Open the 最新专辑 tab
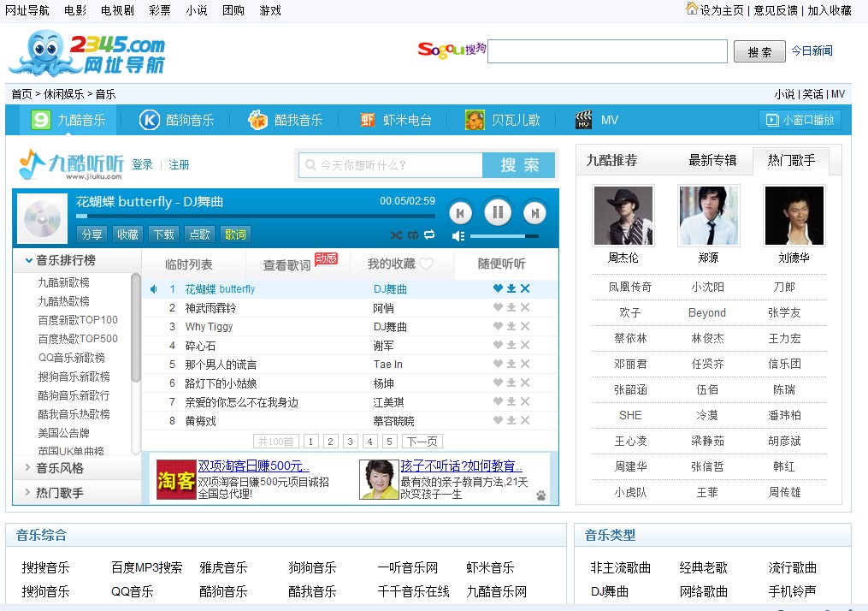868x611 pixels. tap(712, 160)
